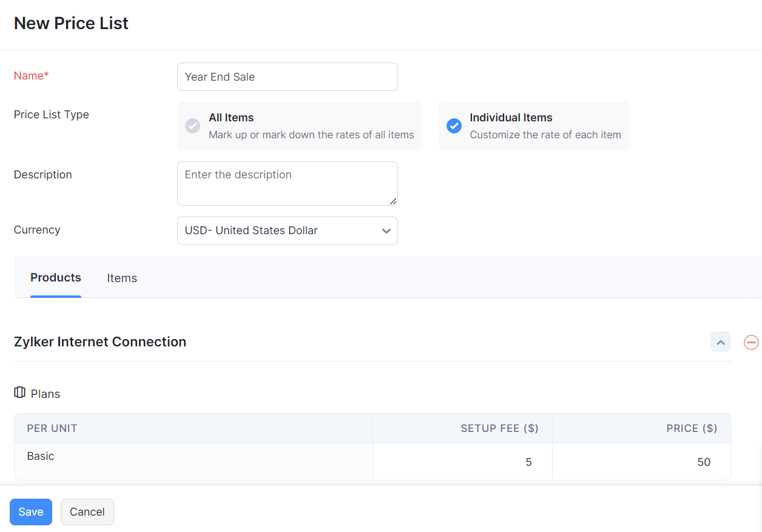The image size is (762, 532).
Task: Open the Currency dropdown
Action: [x=287, y=231]
